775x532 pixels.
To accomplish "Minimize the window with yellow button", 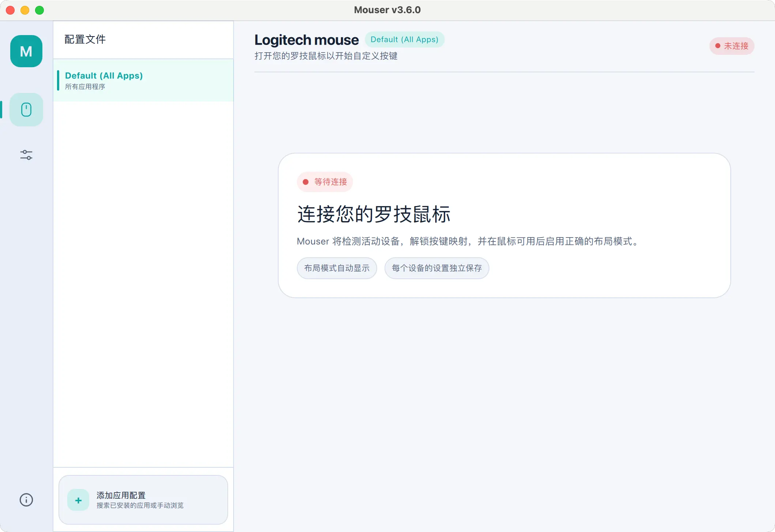I will (x=25, y=10).
